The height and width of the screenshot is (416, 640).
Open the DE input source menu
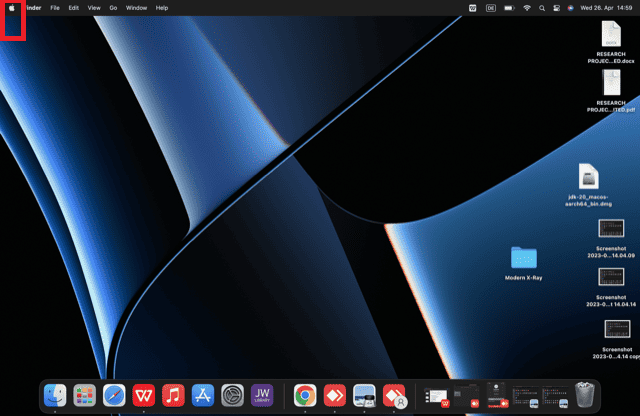point(491,7)
